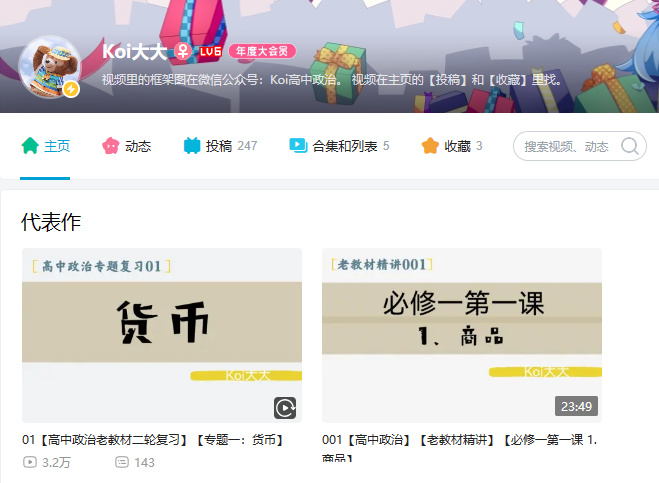This screenshot has height=483, width=659.
Task: Click the pink 动态 flower icon
Action: (x=111, y=146)
